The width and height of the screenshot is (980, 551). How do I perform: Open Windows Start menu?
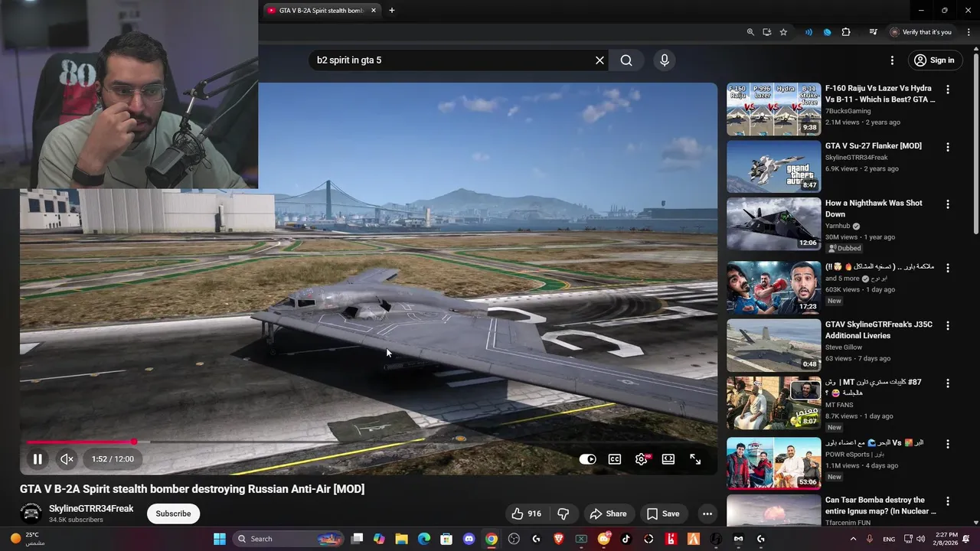click(x=219, y=539)
